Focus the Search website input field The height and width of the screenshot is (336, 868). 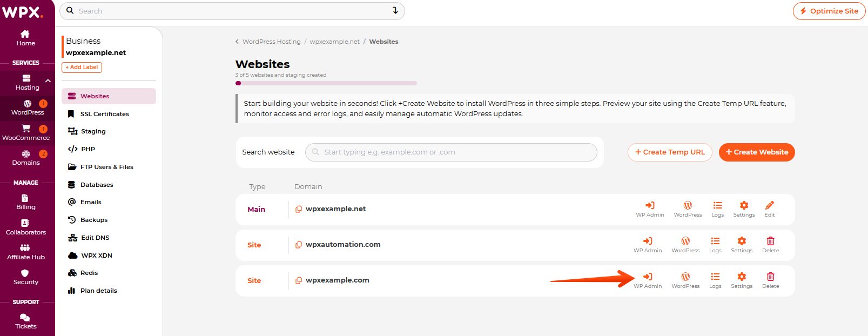[x=451, y=152]
